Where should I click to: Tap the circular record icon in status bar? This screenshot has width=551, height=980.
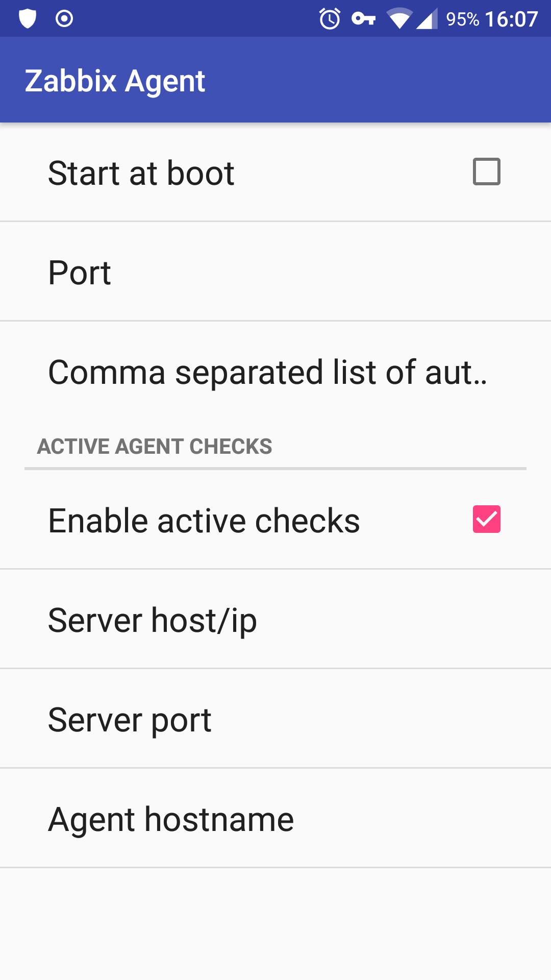click(x=64, y=19)
